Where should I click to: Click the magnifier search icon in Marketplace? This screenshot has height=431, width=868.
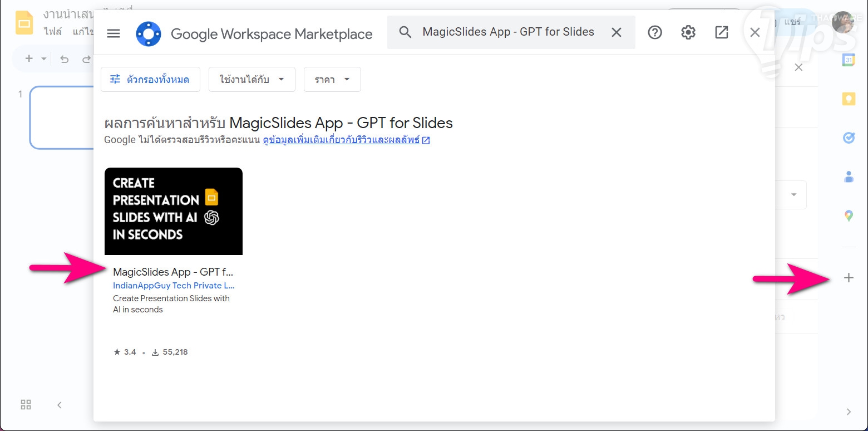pyautogui.click(x=406, y=32)
